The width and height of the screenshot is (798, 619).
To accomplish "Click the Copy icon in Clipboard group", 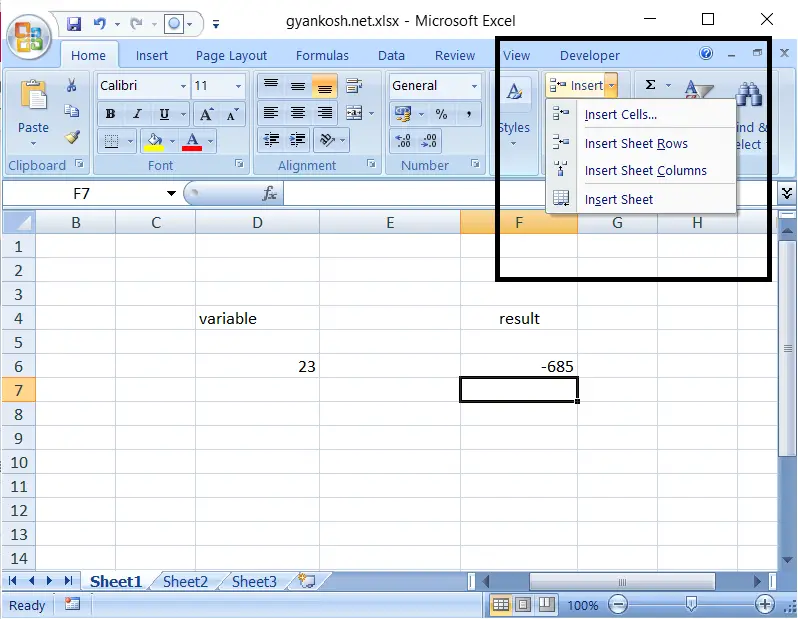I will [72, 111].
